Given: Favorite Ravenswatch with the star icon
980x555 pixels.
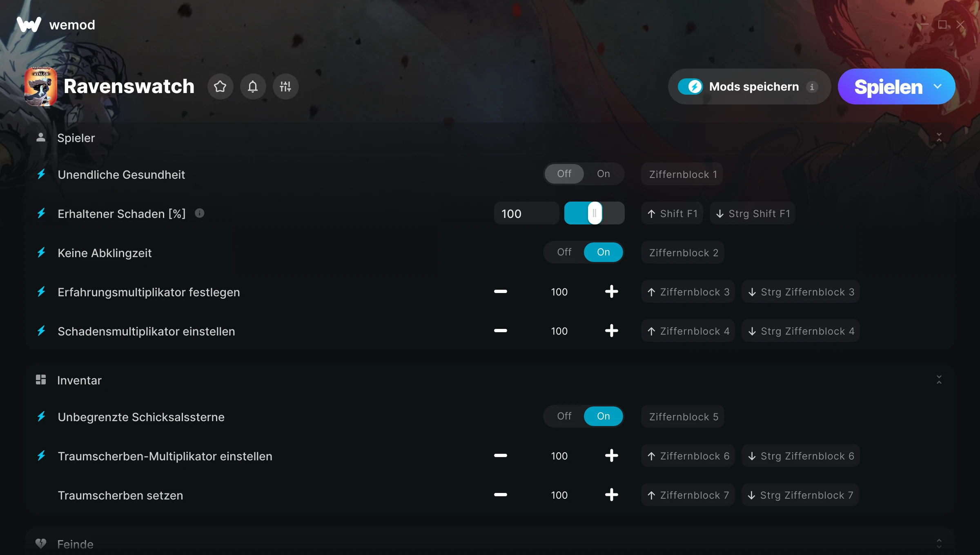Looking at the screenshot, I should [x=220, y=87].
